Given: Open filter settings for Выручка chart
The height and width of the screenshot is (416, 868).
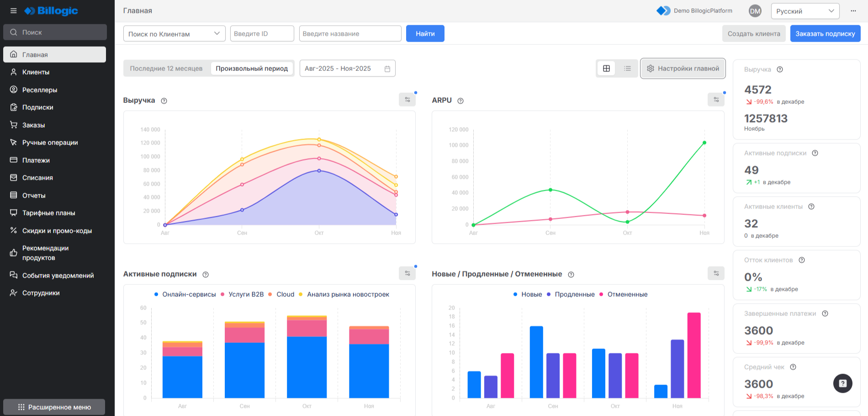Looking at the screenshot, I should [407, 100].
